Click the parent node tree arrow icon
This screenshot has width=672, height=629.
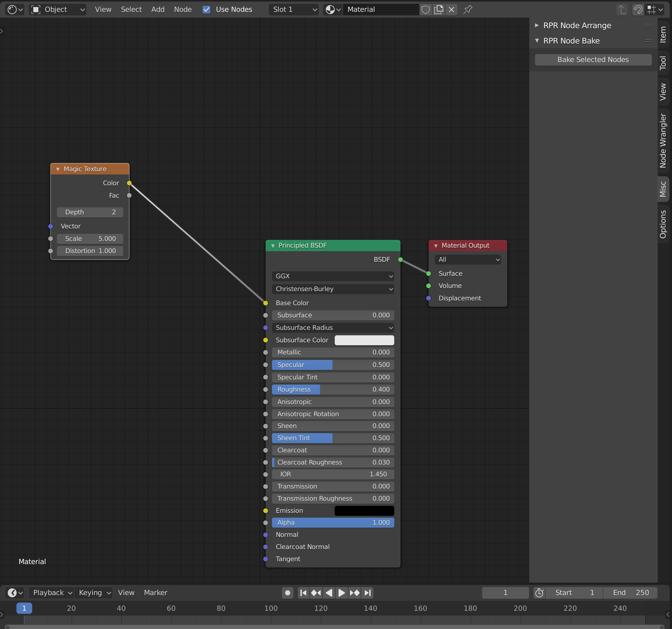coord(622,10)
